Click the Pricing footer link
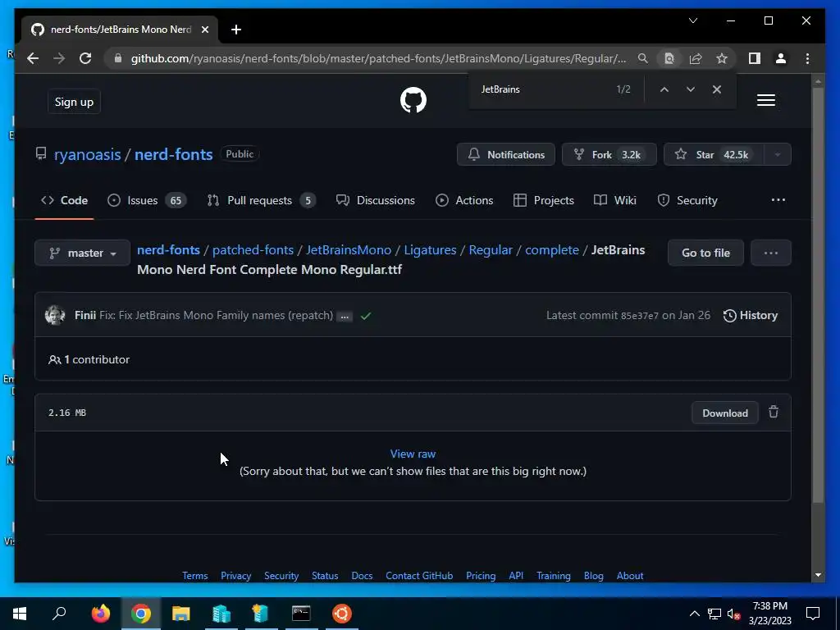The width and height of the screenshot is (840, 630). [481, 576]
